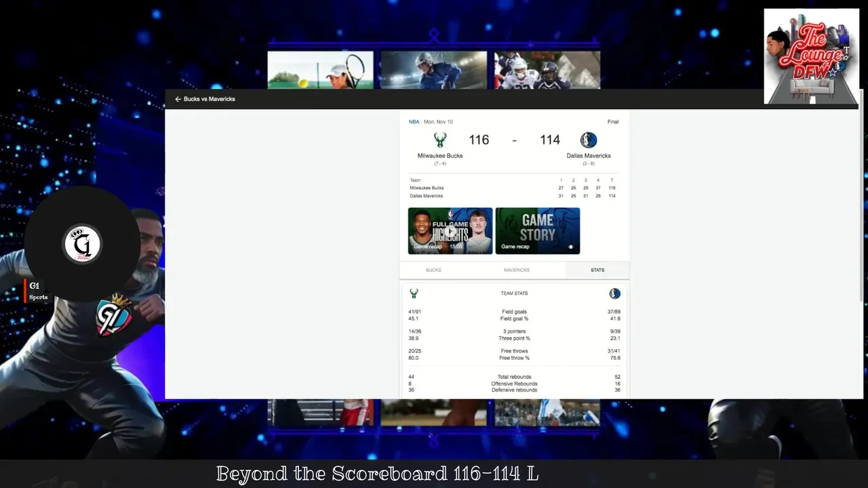Screen dimensions: 868x488
Task: Open the Game Story recap card
Action: click(x=538, y=231)
